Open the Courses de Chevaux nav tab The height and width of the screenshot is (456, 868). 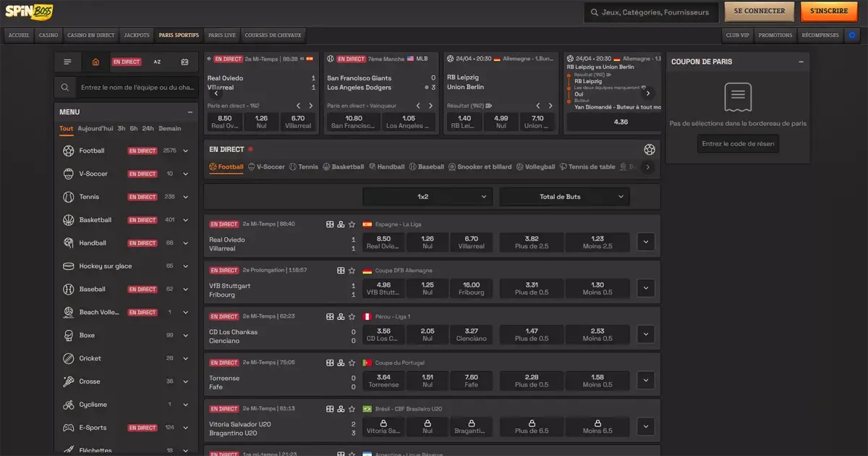click(x=273, y=35)
